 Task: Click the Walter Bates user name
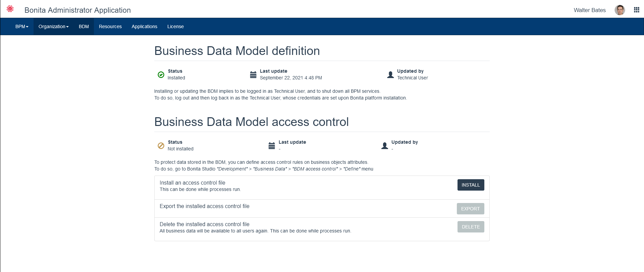pyautogui.click(x=589, y=10)
